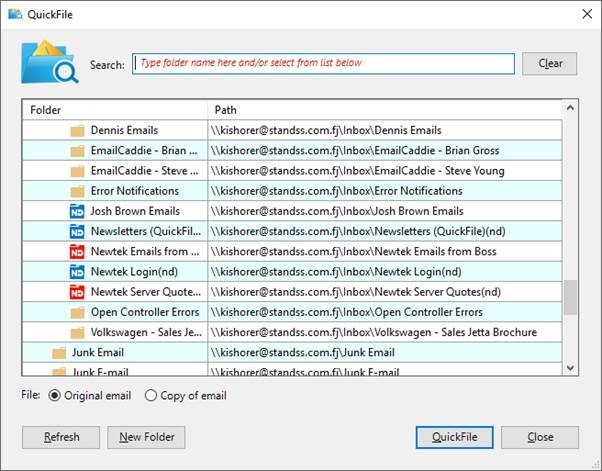Viewport: 602px width, 471px height.
Task: Close the QuickFile window with X
Action: pyautogui.click(x=587, y=14)
